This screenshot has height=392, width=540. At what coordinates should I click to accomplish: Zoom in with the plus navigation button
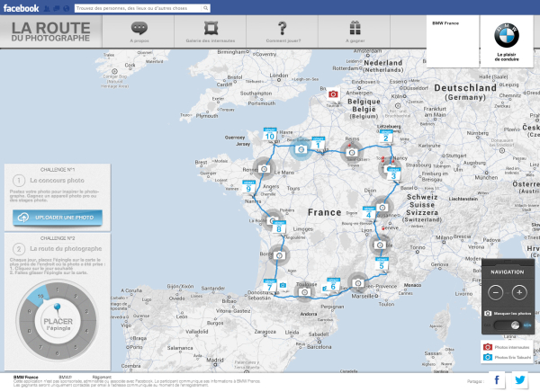(x=519, y=293)
